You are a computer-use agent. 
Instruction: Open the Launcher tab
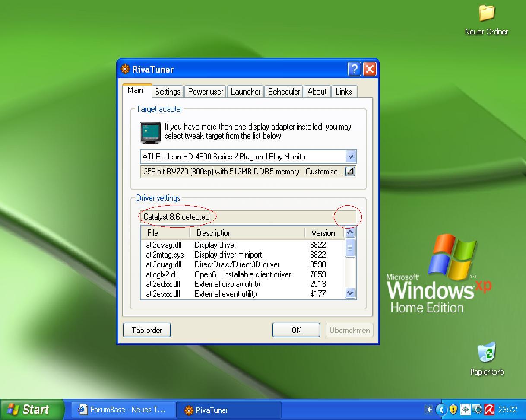pos(245,92)
